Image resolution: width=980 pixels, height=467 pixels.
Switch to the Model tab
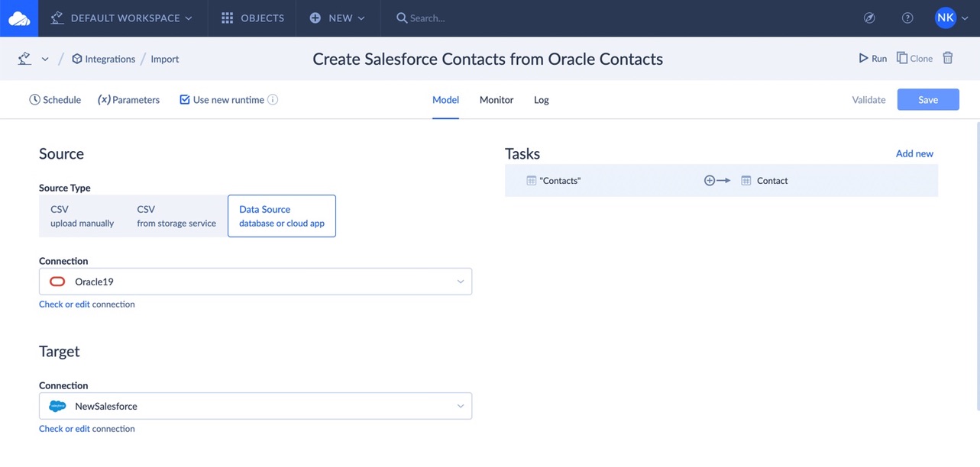point(445,100)
